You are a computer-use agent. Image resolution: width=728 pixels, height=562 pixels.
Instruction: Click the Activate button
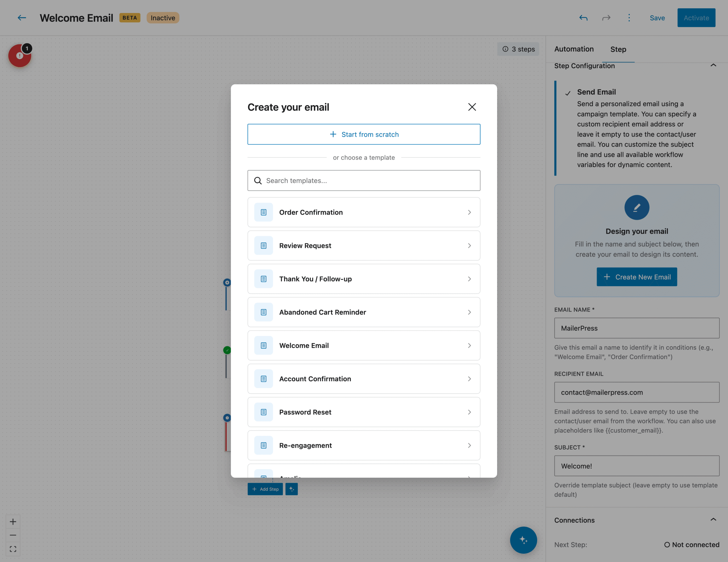coord(696,18)
